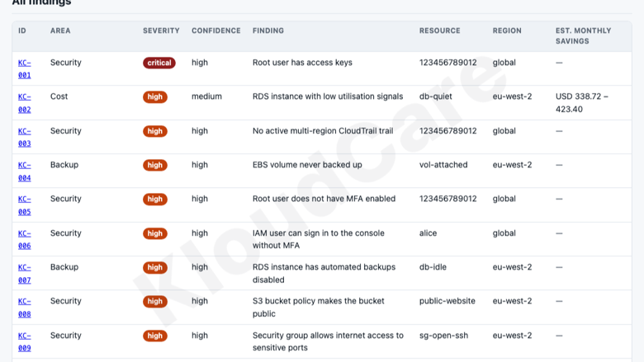Click the eu-west-2 region in the db-quiet row
The width and height of the screenshot is (644, 362).
tap(512, 96)
